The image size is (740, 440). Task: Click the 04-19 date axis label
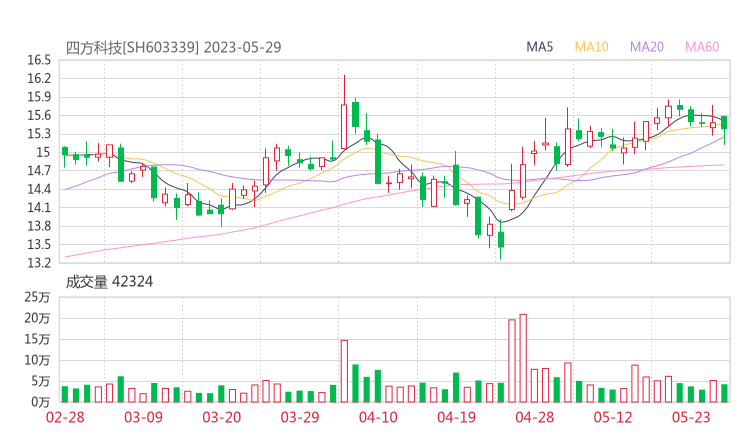pos(456,417)
